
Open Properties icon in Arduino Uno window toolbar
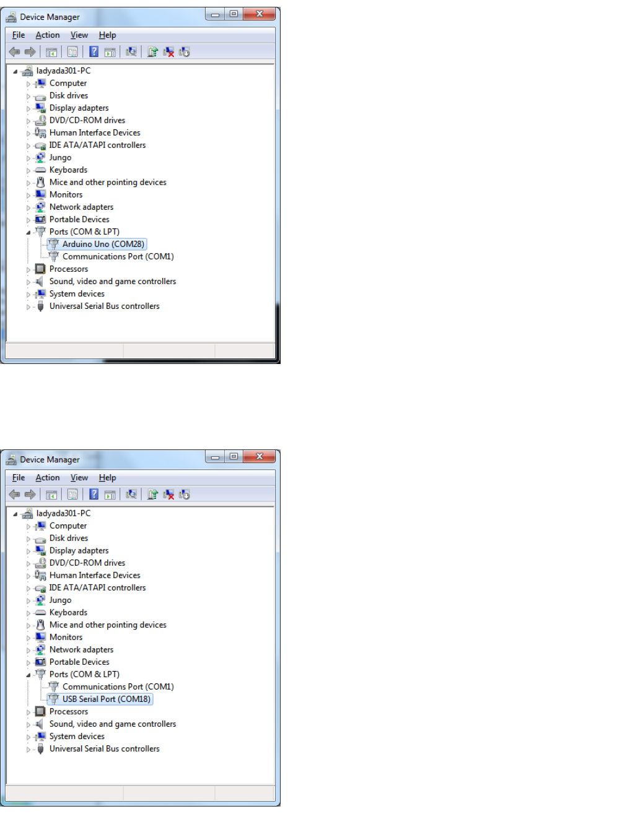click(x=72, y=52)
